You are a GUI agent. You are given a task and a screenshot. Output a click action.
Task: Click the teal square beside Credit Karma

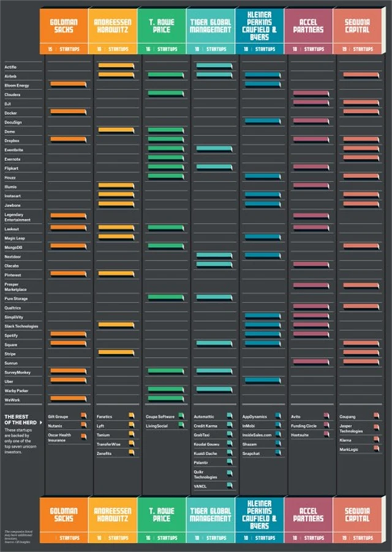point(229,425)
